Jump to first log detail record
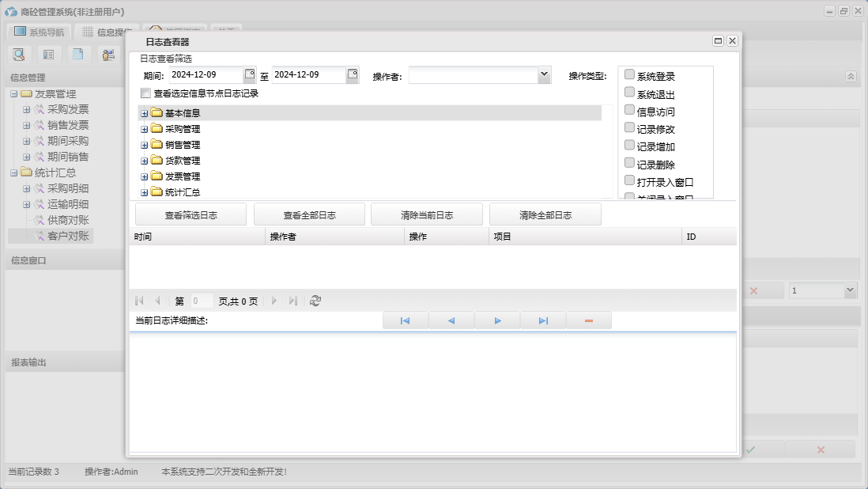Image resolution: width=868 pixels, height=489 pixels. pos(405,320)
